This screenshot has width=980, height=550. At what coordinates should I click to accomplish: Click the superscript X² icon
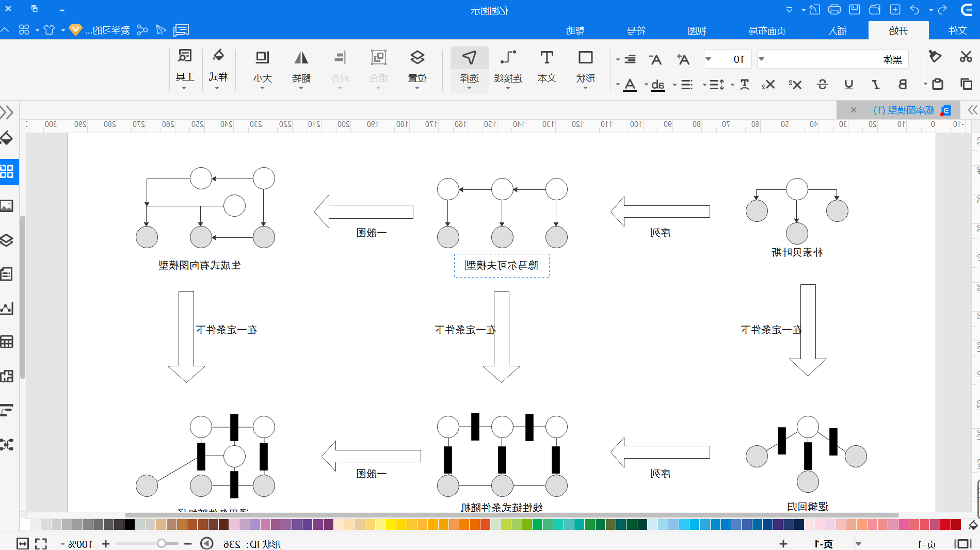click(795, 84)
